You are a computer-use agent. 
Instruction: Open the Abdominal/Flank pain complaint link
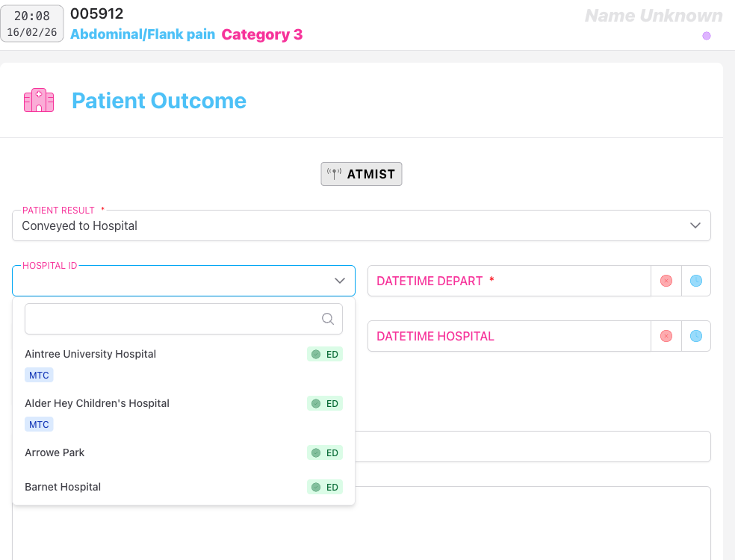coord(142,34)
